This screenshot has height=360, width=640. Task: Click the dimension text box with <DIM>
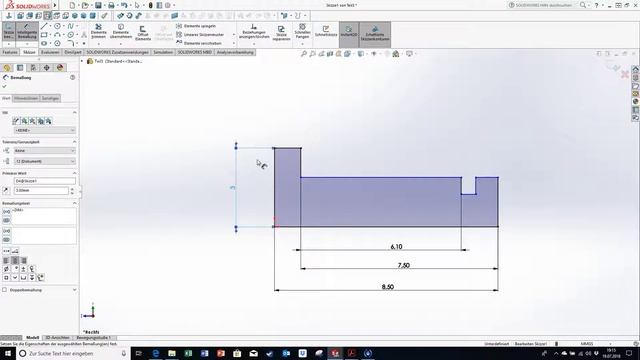pos(44,216)
